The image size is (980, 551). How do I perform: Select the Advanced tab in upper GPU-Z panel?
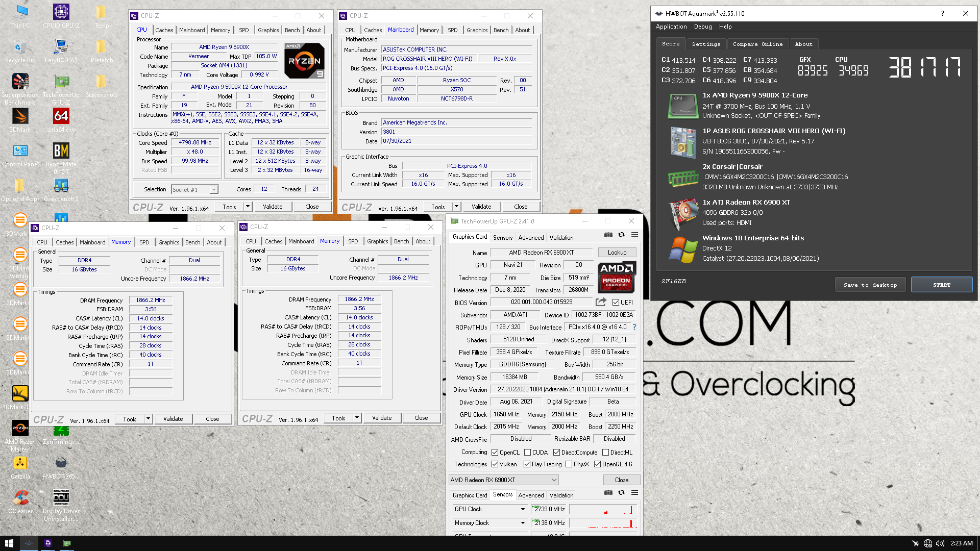531,238
